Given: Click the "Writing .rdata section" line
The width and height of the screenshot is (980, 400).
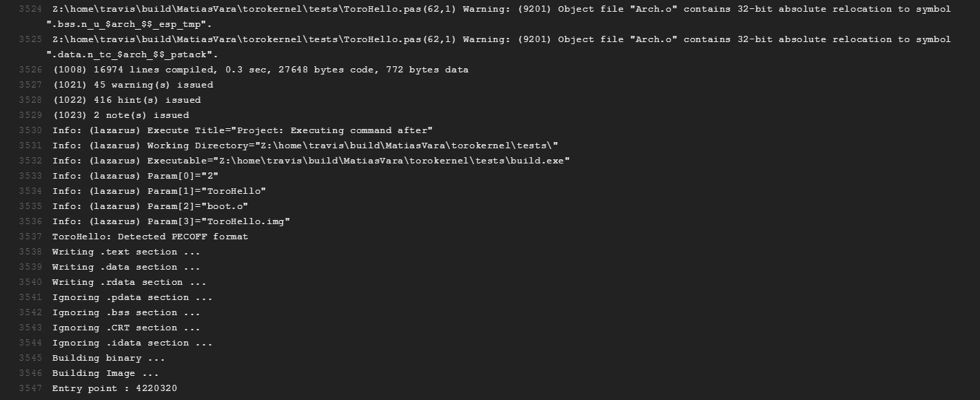Looking at the screenshot, I should [x=129, y=282].
